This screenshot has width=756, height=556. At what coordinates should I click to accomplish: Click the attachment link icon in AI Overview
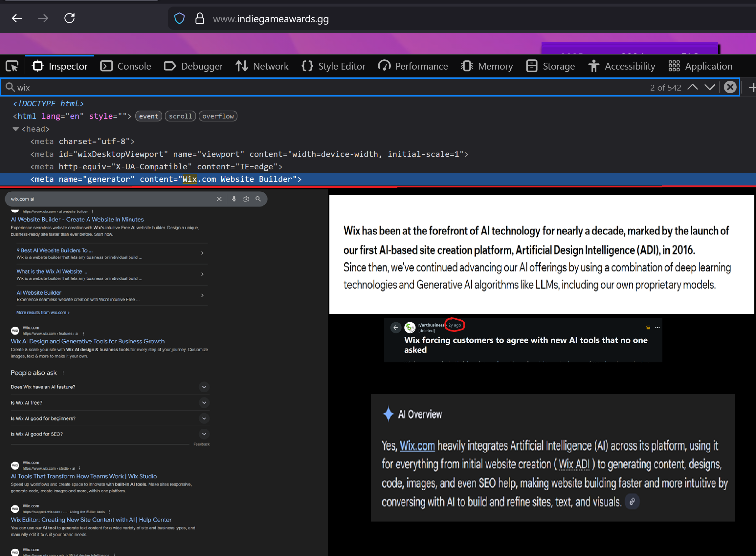[632, 502]
